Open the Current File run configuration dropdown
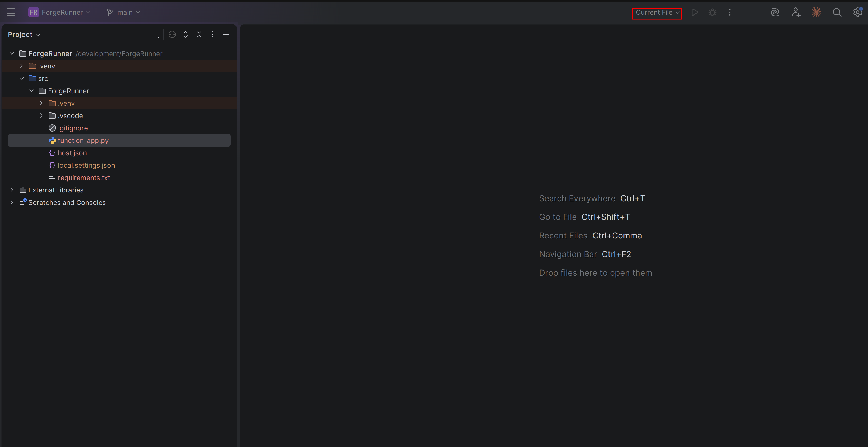868x447 pixels. point(657,12)
